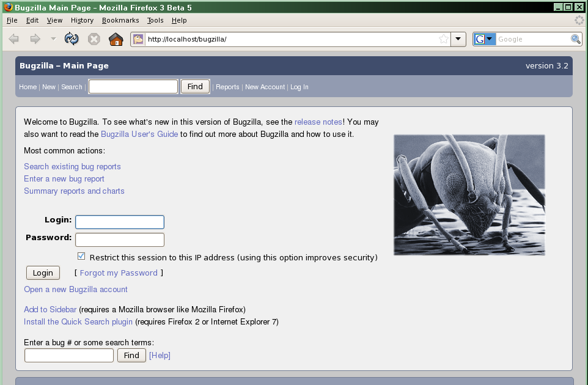The height and width of the screenshot is (385, 588).
Task: Reload the current page
Action: click(x=72, y=38)
